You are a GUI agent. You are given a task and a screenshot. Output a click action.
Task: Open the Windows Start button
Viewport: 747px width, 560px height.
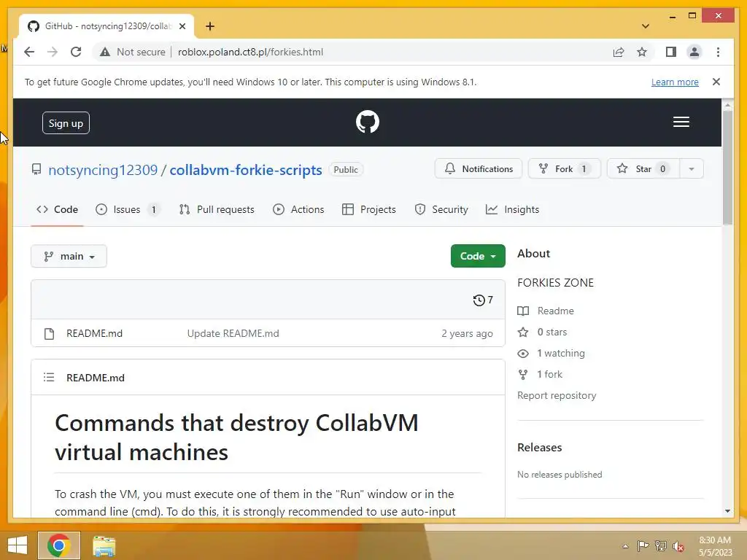[x=18, y=545]
